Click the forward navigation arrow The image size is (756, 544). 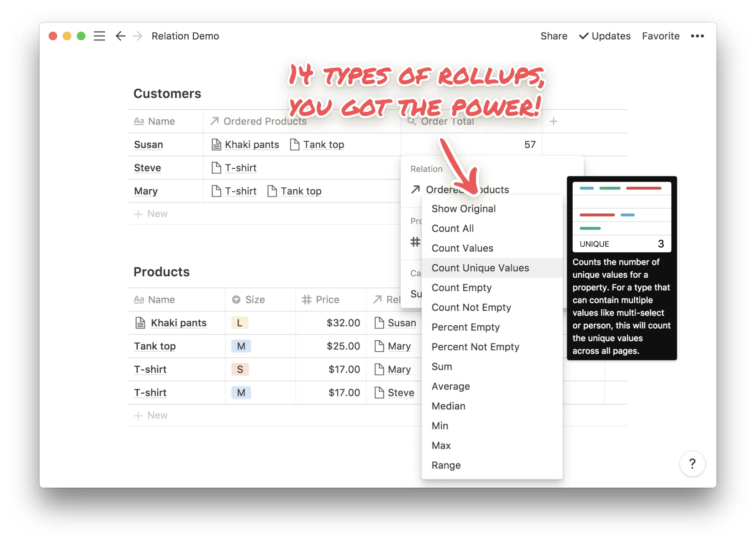pyautogui.click(x=138, y=36)
